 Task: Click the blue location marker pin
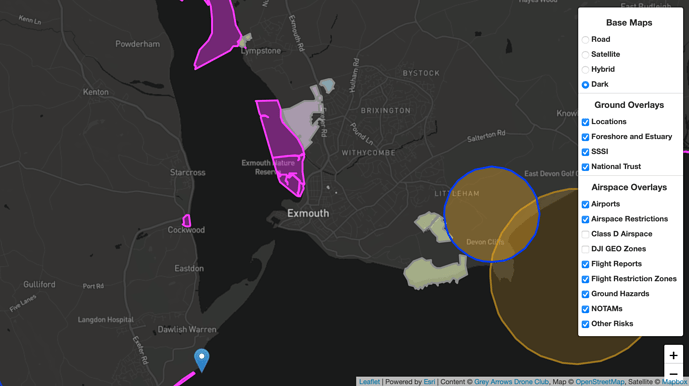click(202, 360)
